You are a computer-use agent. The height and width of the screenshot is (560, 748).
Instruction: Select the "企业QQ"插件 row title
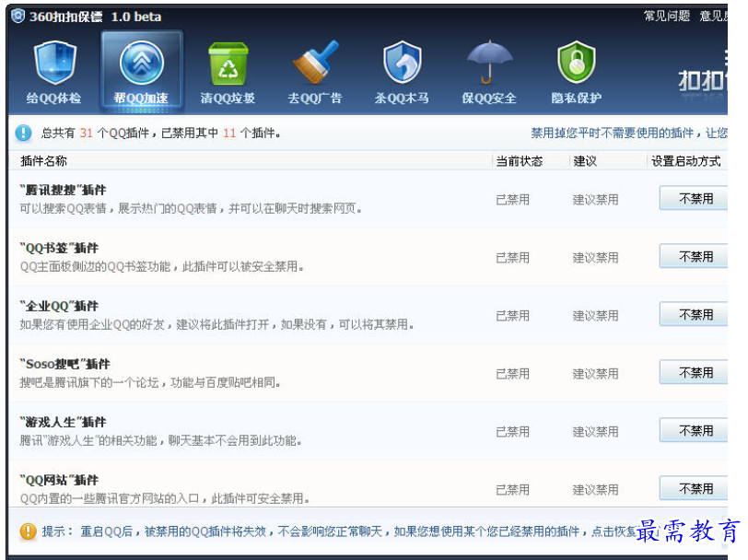[x=59, y=306]
